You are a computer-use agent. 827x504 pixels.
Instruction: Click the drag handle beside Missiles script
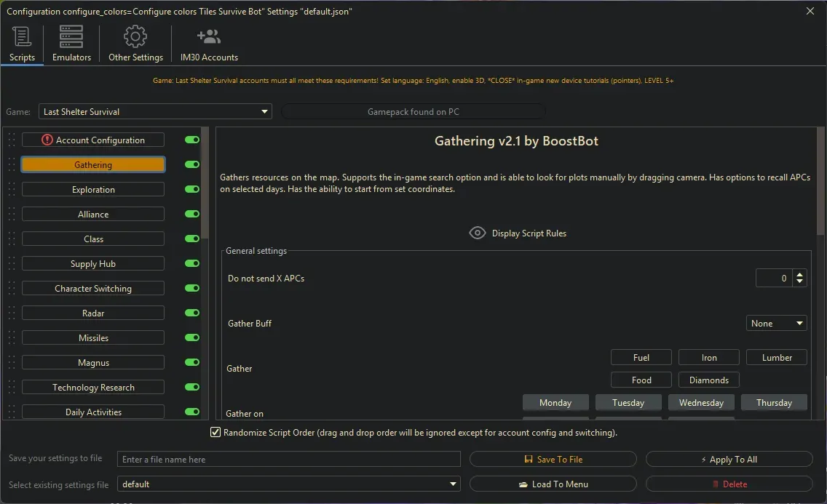click(x=12, y=338)
